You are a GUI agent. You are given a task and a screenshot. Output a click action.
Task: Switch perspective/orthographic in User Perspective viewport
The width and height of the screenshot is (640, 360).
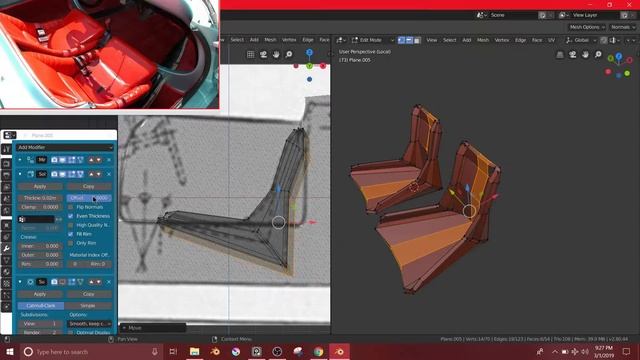(x=560, y=55)
